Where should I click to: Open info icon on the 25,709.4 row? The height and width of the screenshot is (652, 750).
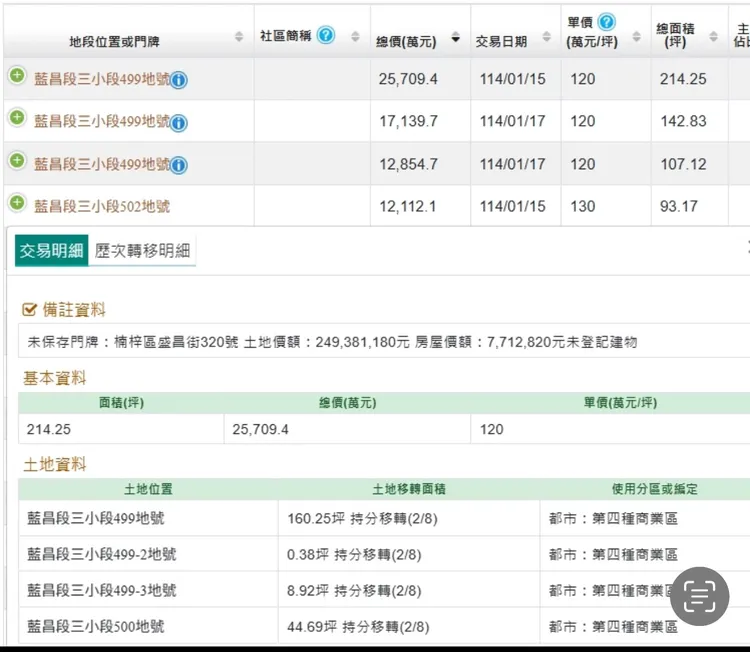click(x=179, y=80)
